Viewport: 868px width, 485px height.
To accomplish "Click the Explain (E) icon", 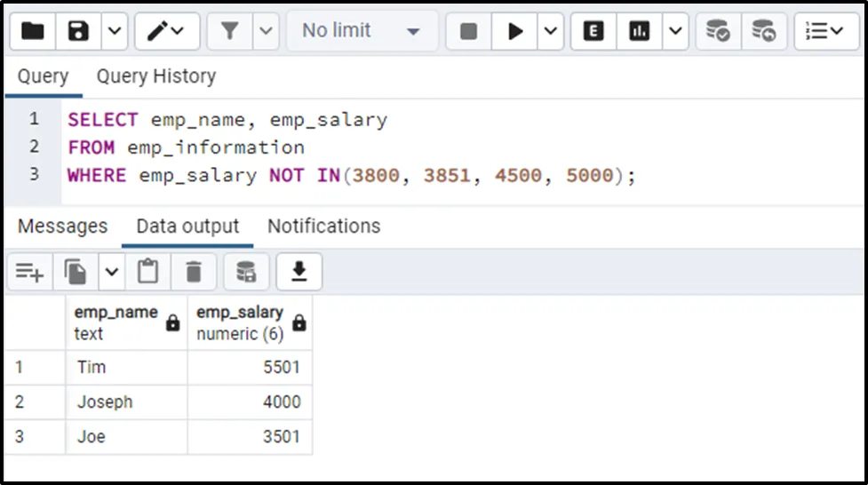I will coord(593,31).
